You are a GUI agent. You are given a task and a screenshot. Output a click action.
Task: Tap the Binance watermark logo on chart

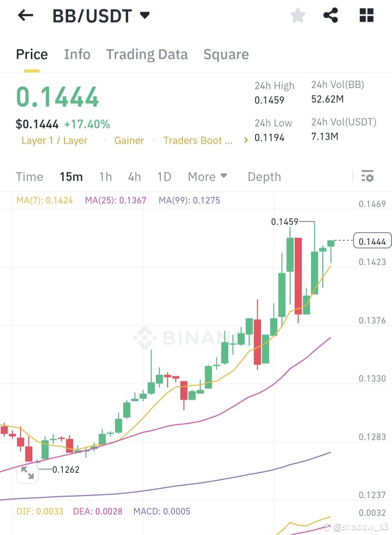[x=144, y=338]
